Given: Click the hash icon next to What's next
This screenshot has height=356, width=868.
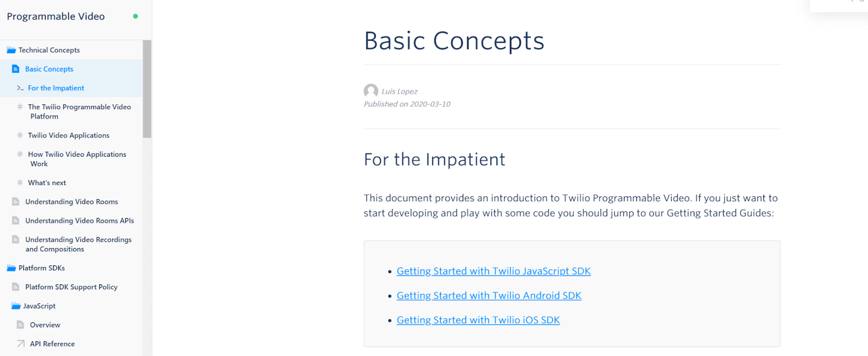Looking at the screenshot, I should pos(20,182).
